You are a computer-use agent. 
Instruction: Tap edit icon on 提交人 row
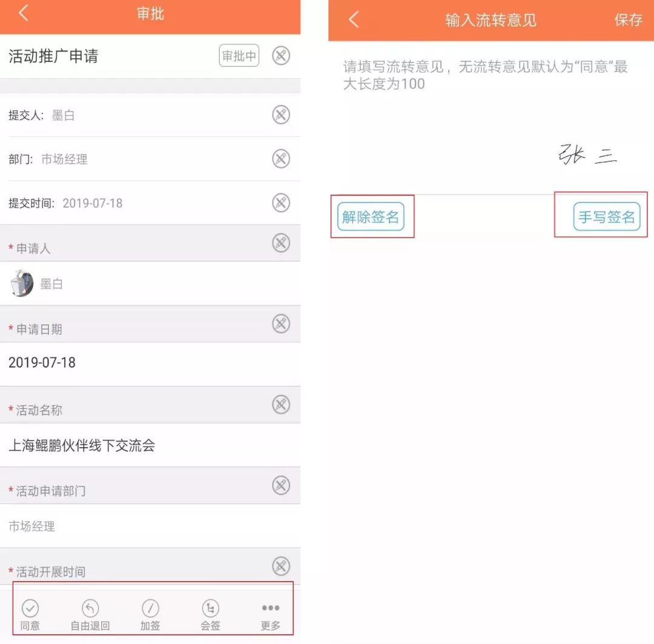point(281,115)
